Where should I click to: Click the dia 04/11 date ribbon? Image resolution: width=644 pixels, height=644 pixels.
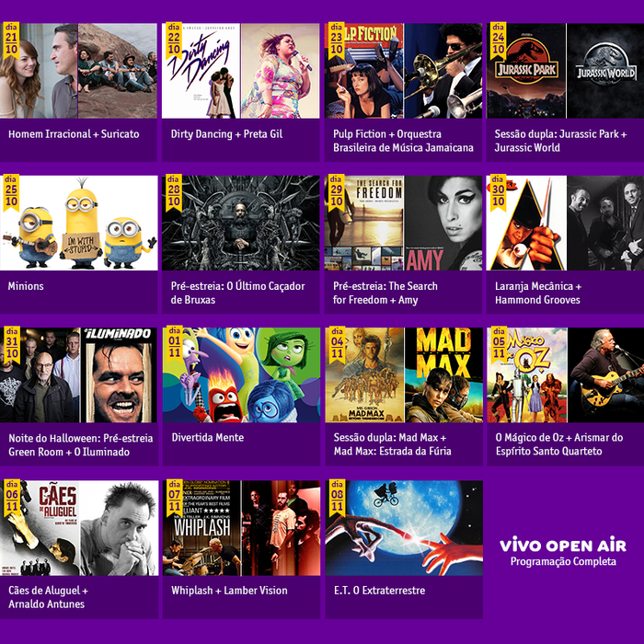coord(338,345)
